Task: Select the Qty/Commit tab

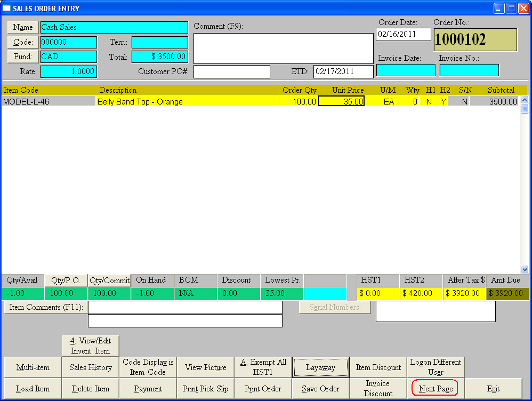Action: pyautogui.click(x=109, y=280)
